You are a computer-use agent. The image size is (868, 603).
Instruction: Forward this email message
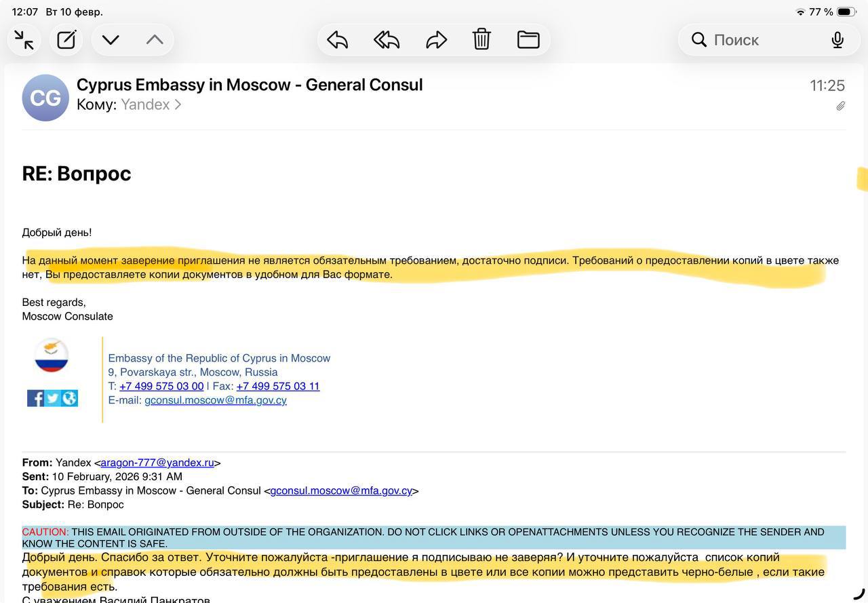tap(436, 40)
